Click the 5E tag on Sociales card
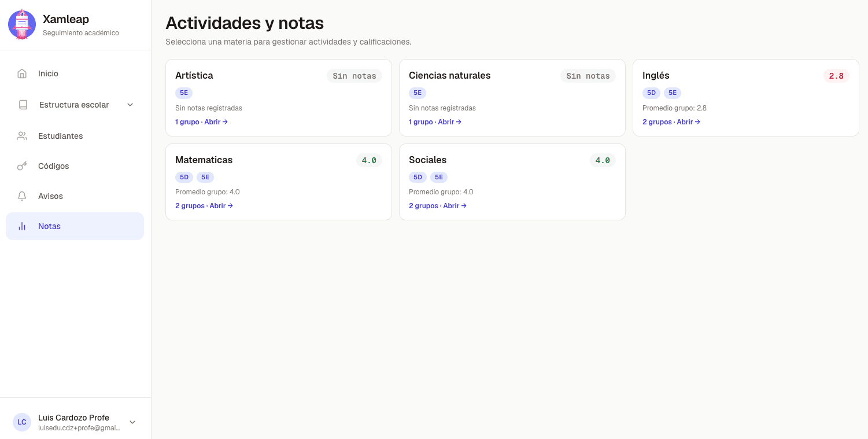 coord(439,177)
